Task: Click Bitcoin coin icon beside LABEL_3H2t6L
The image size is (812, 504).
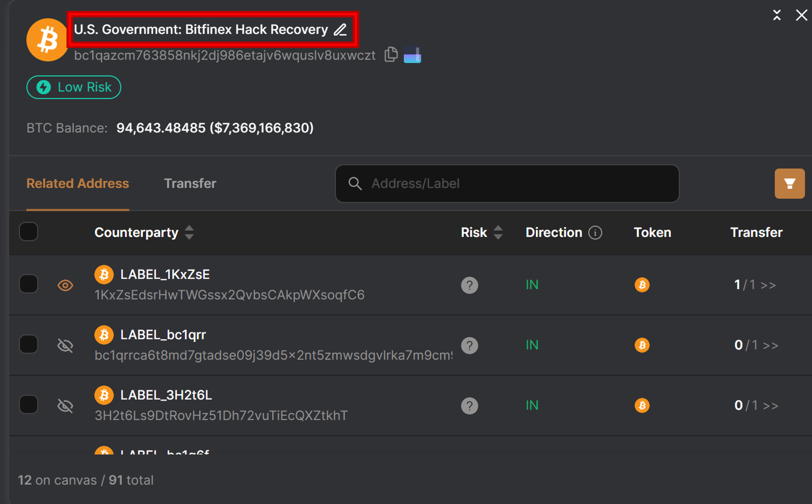Action: [x=104, y=395]
